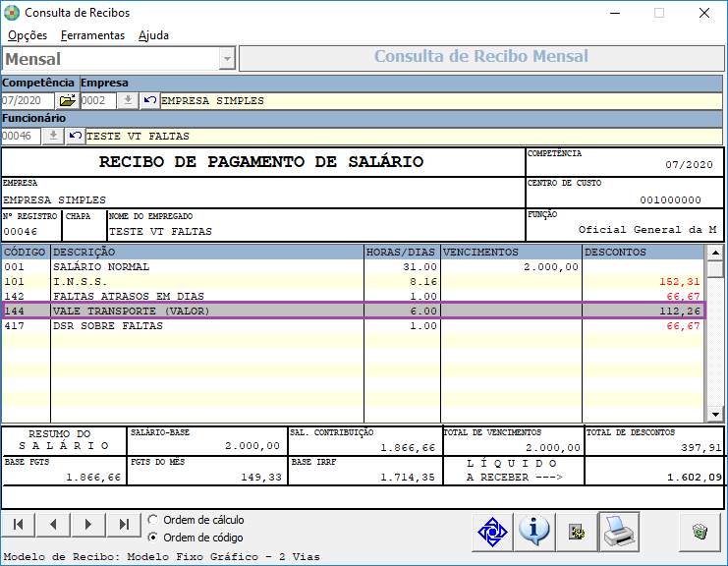Click the Empresa code field 0002
Image resolution: width=728 pixels, height=566 pixels.
(98, 100)
